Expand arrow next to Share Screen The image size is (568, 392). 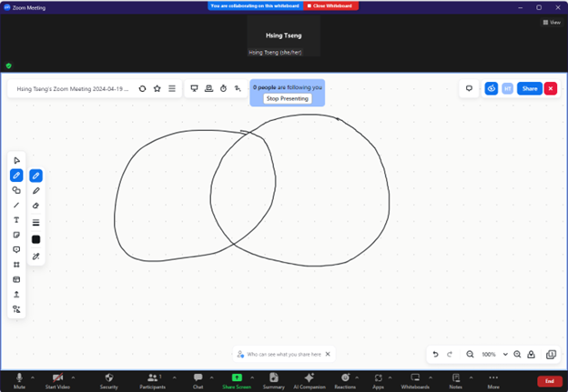(252, 377)
